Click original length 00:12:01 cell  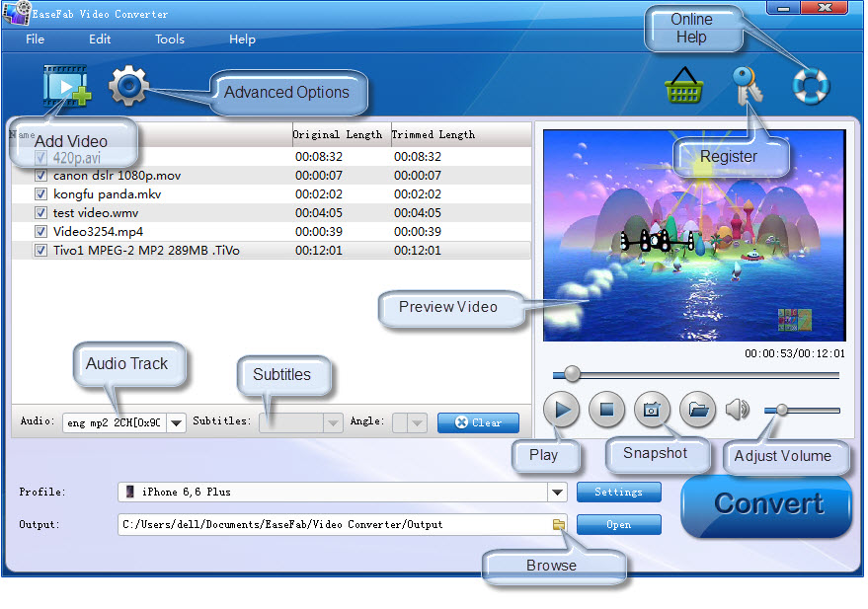tap(319, 250)
